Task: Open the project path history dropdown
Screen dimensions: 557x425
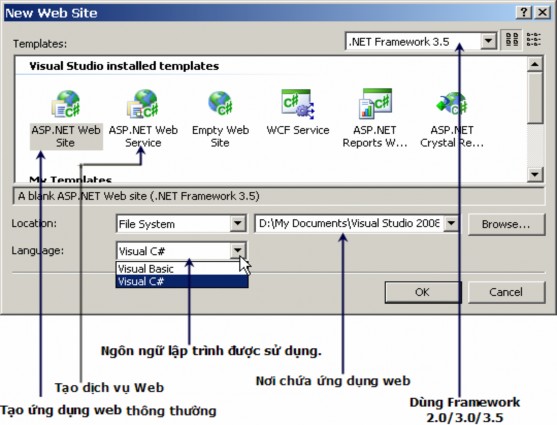Action: 451,224
